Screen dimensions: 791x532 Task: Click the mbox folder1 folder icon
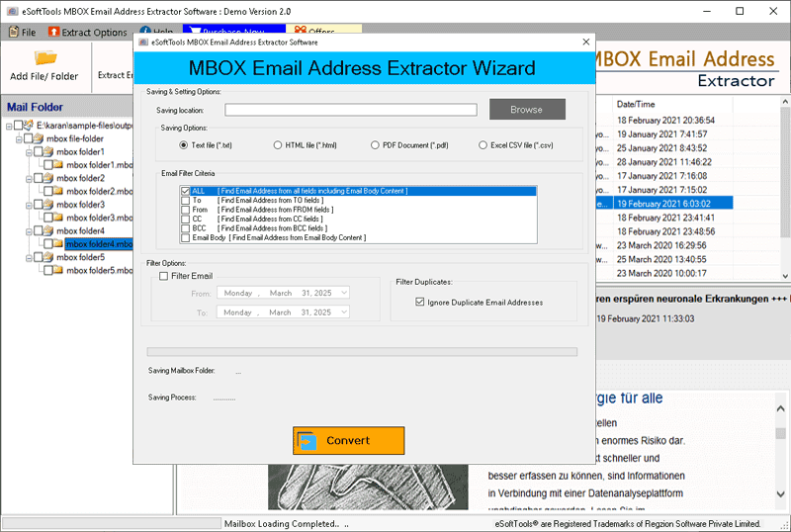[x=48, y=151]
